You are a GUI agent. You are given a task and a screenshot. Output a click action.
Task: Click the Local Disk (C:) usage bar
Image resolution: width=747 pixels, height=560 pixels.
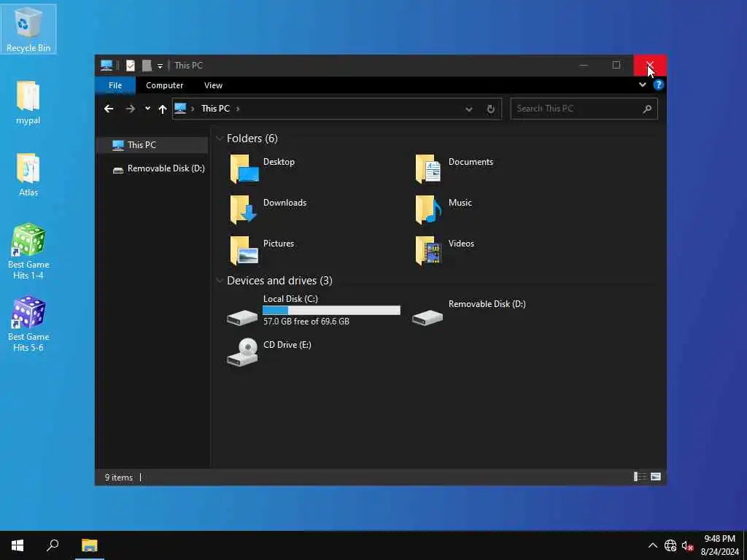click(331, 311)
